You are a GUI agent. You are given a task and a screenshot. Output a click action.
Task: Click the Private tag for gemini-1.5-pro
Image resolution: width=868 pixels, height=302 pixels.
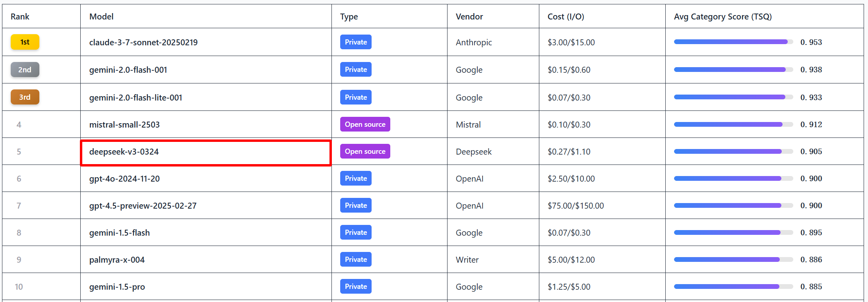356,287
